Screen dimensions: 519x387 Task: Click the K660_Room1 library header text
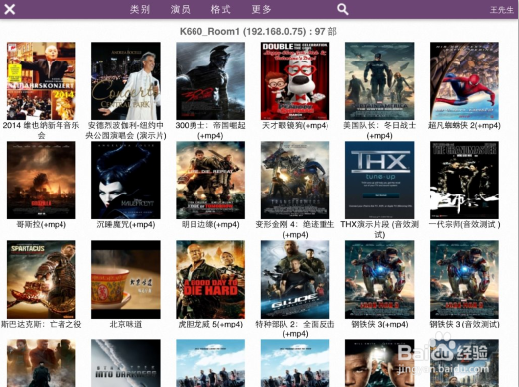click(x=258, y=31)
